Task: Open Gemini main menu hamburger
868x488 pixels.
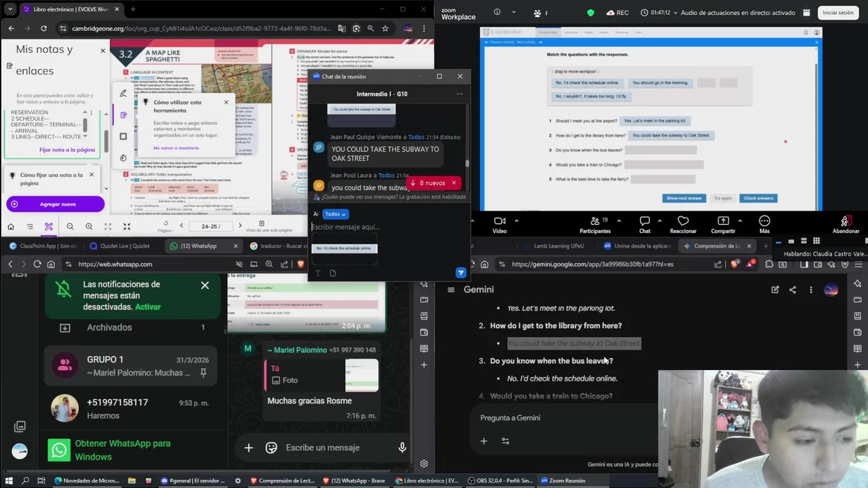Action: (450, 289)
